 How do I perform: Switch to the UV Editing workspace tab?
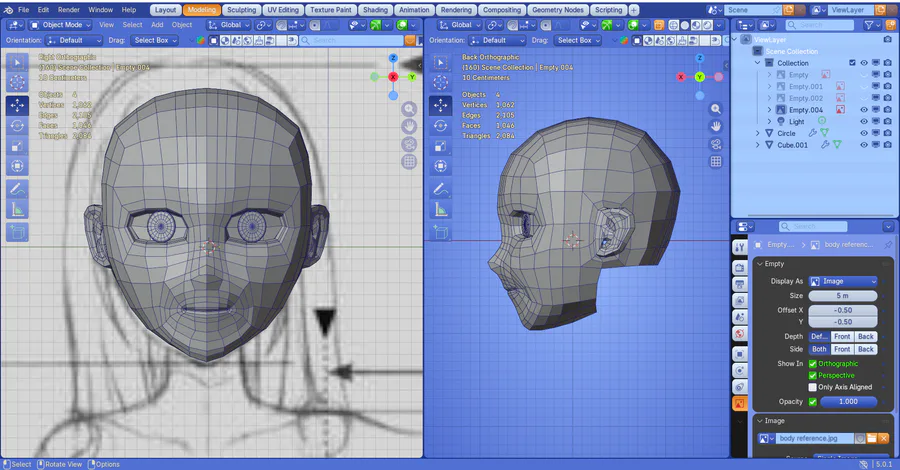point(283,10)
